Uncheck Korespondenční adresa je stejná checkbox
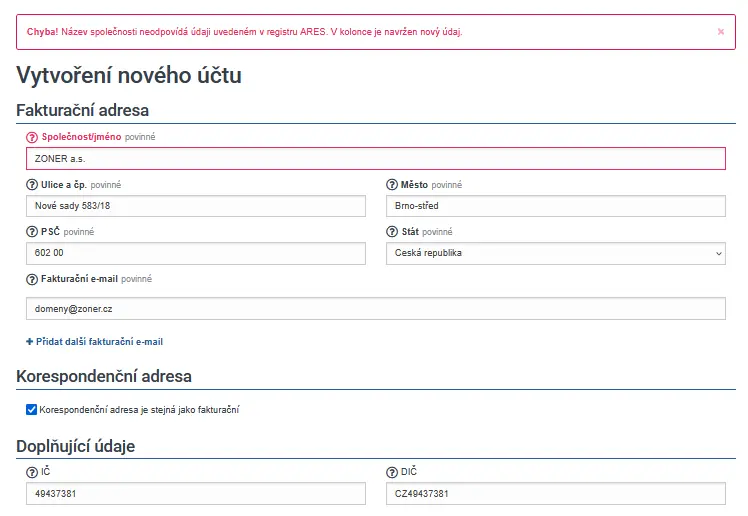This screenshot has height=516, width=748. point(32,409)
